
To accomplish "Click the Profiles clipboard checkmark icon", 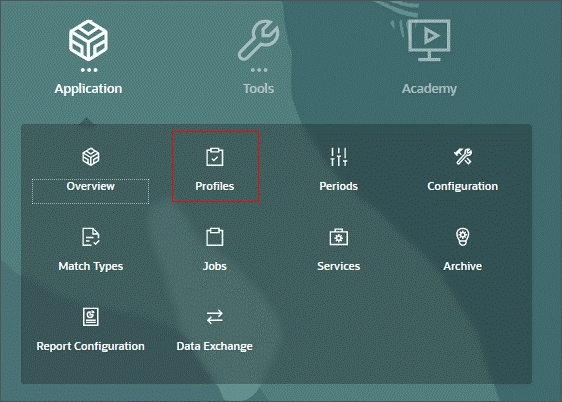I will pyautogui.click(x=215, y=157).
